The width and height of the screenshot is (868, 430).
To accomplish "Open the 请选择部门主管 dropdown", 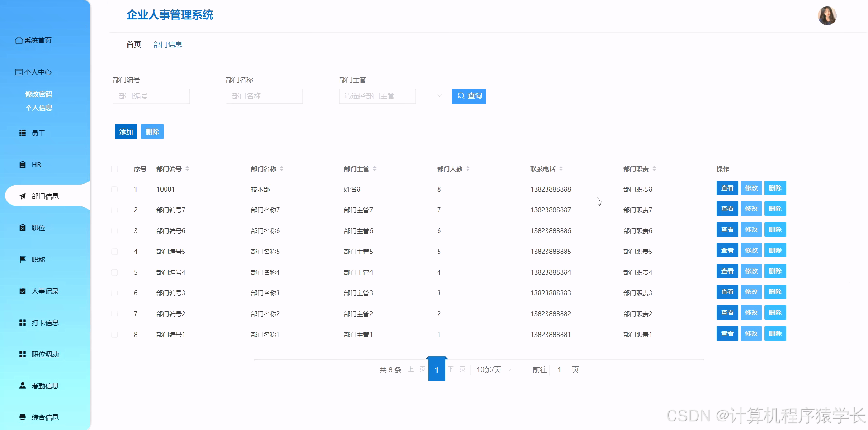I will [377, 96].
